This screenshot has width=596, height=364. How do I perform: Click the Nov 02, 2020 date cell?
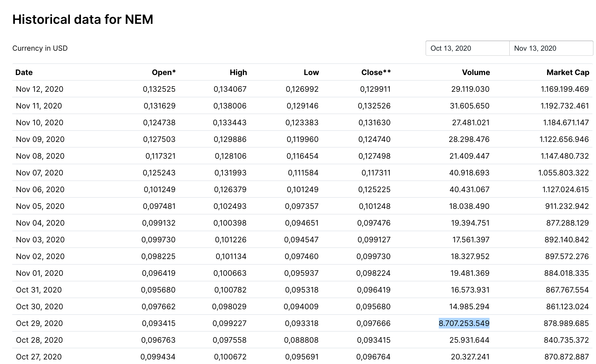coord(40,257)
